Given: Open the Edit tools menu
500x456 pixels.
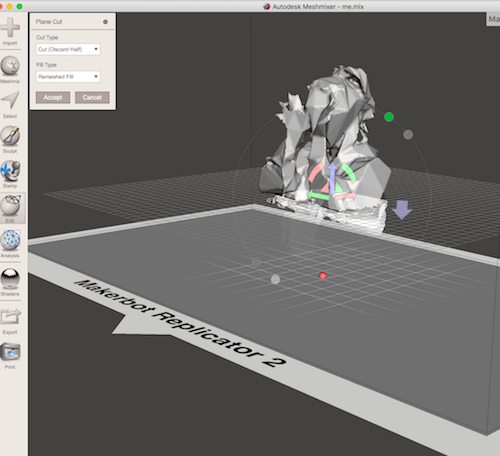Looking at the screenshot, I should (x=11, y=209).
